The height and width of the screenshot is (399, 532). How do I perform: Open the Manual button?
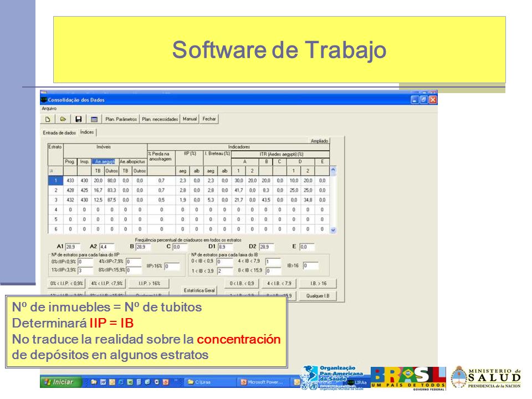[190, 119]
